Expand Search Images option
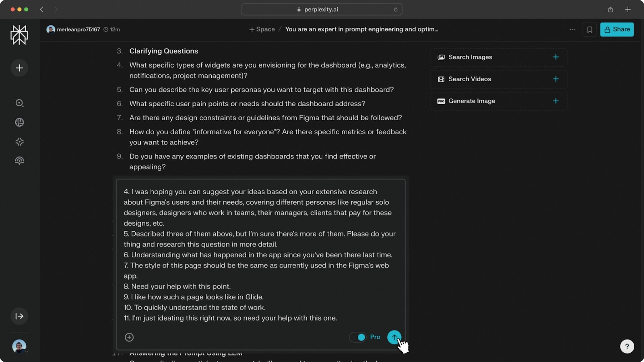This screenshot has height=362, width=644. coord(556,57)
